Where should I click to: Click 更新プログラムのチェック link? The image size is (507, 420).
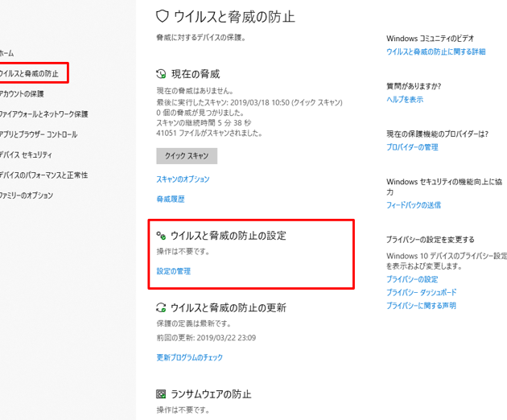189,357
